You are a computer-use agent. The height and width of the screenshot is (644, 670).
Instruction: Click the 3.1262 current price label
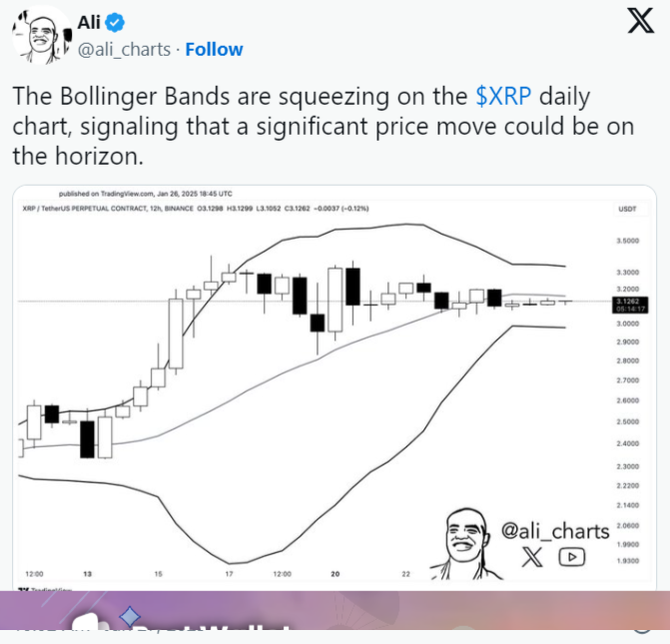tap(629, 300)
